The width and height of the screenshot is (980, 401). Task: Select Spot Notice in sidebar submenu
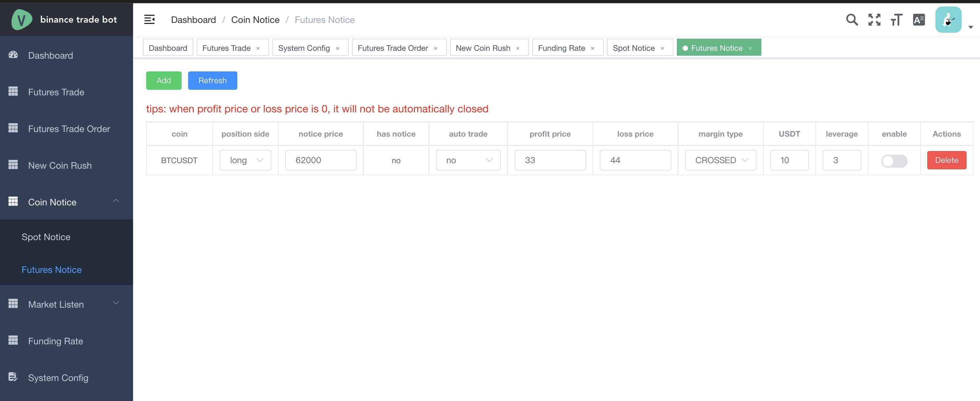pyautogui.click(x=46, y=237)
